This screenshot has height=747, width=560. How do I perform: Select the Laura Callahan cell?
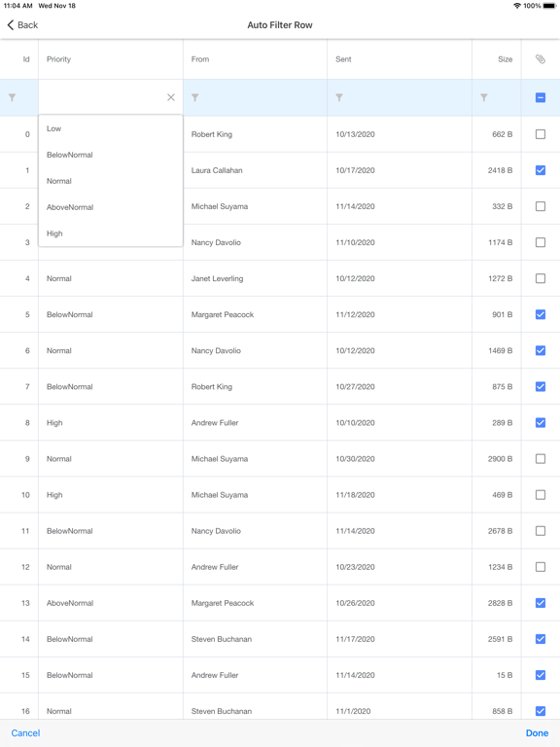coord(256,170)
